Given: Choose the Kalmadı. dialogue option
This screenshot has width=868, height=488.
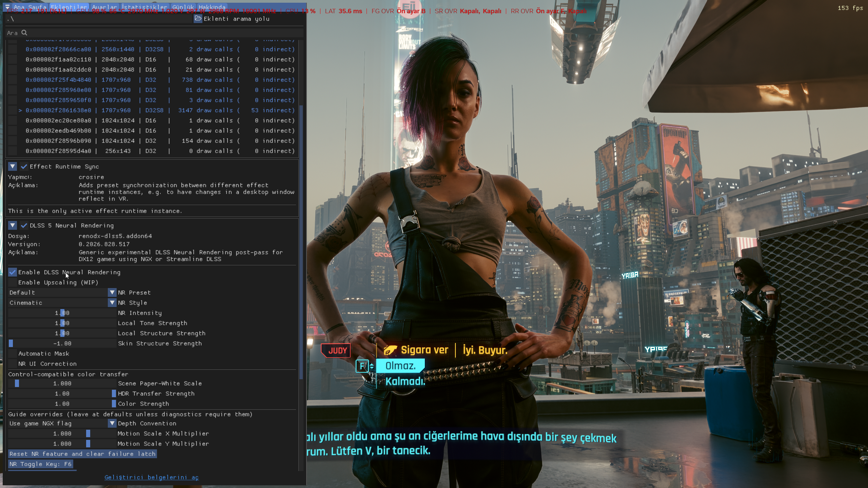Looking at the screenshot, I should click(405, 381).
